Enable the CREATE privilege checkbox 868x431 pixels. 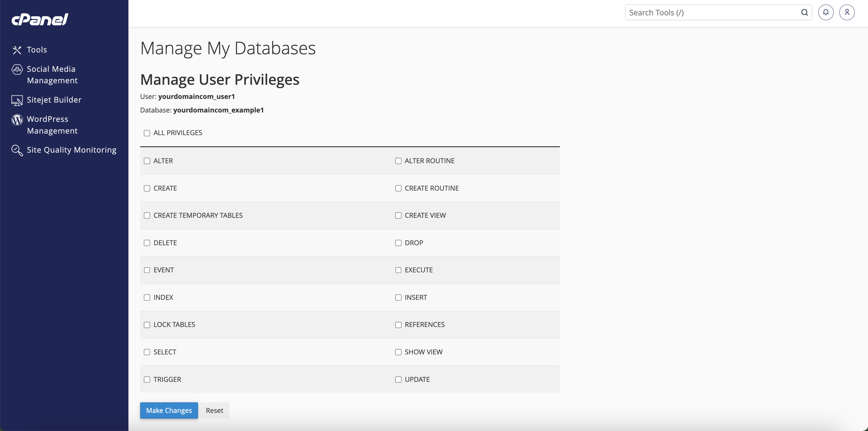(x=147, y=189)
